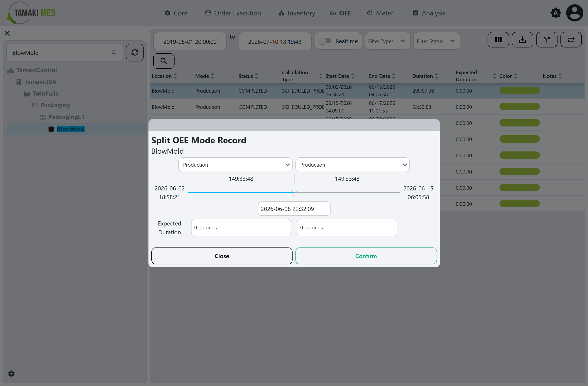Screen dimensions: 588x386
Task: Open the Core menu
Action: [176, 13]
